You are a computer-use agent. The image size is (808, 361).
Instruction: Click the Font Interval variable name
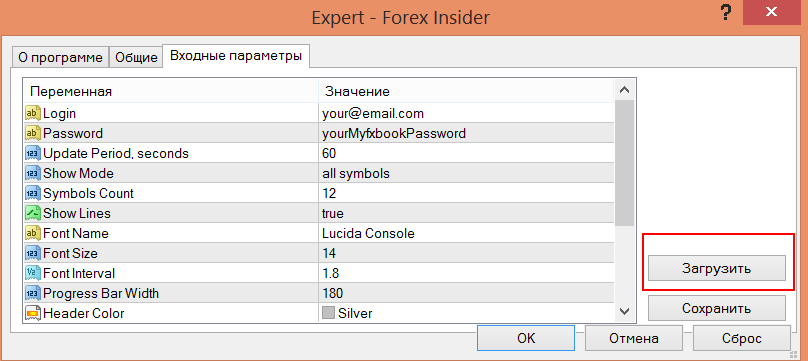point(79,273)
